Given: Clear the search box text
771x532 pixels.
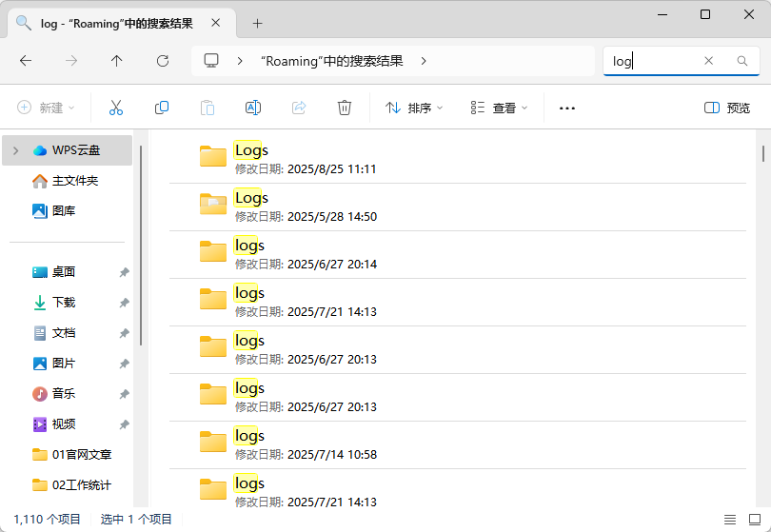Looking at the screenshot, I should 708,61.
